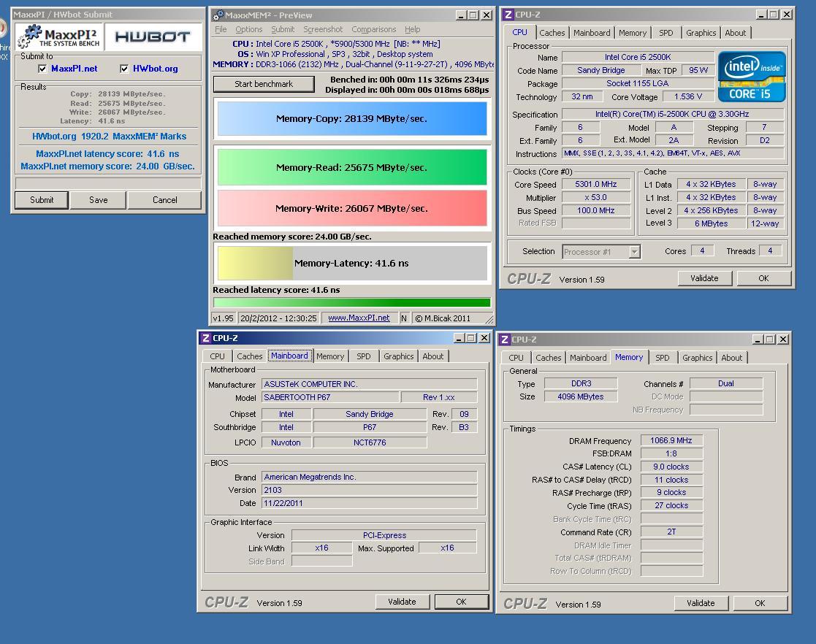
Task: Click the N cell in MaxxMEM² status bar
Action: (x=404, y=318)
